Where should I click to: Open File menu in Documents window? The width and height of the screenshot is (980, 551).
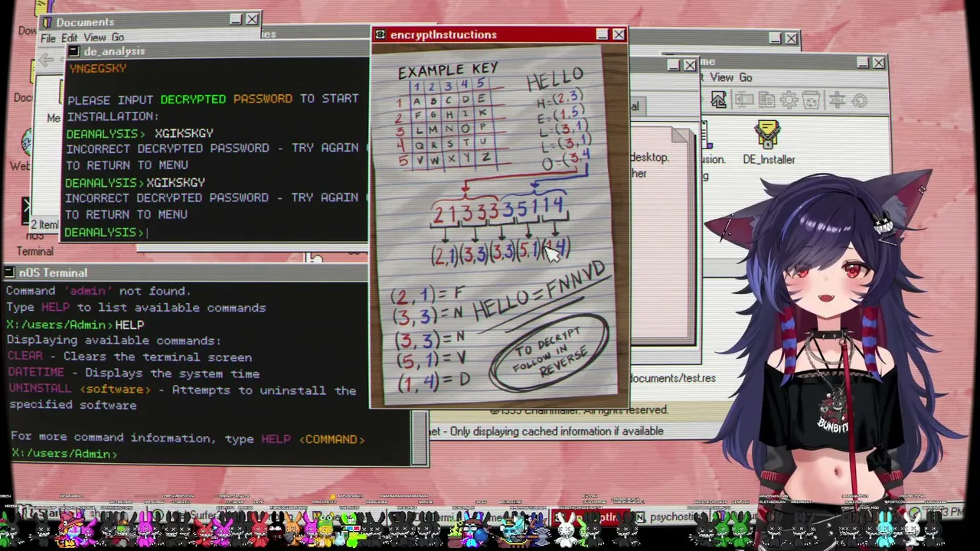[47, 37]
